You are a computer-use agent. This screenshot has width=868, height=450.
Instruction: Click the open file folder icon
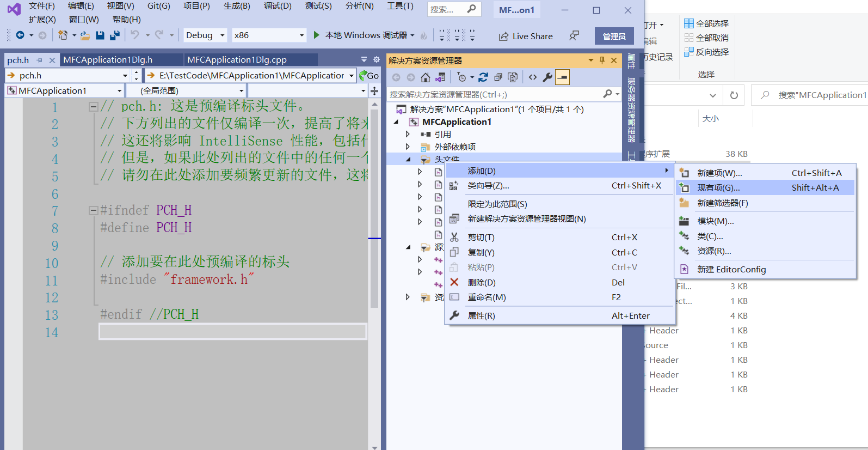[85, 35]
